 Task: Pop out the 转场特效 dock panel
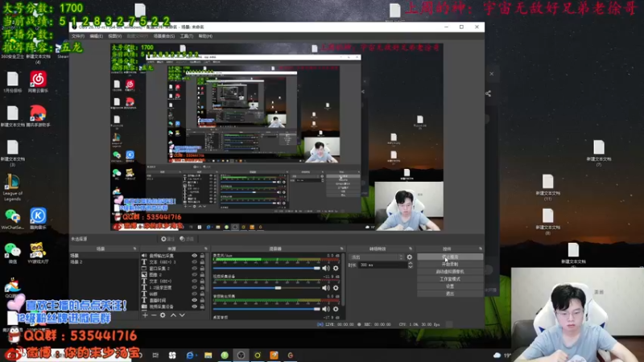[410, 249]
